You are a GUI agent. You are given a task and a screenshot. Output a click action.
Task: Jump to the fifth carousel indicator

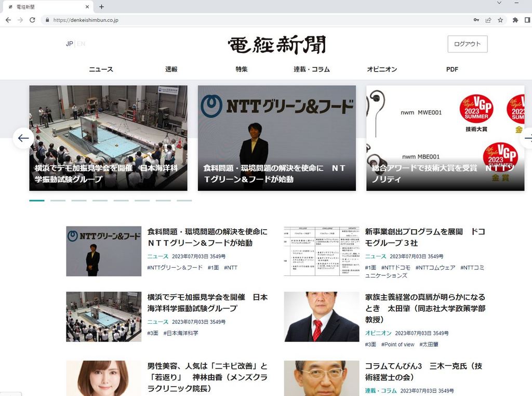121,201
